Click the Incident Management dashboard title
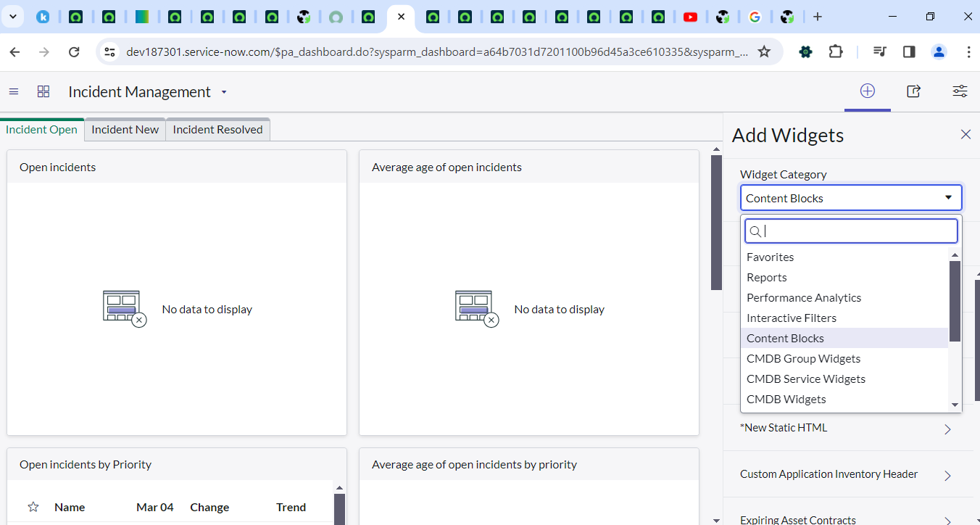Viewport: 980px width, 525px height. click(x=139, y=91)
